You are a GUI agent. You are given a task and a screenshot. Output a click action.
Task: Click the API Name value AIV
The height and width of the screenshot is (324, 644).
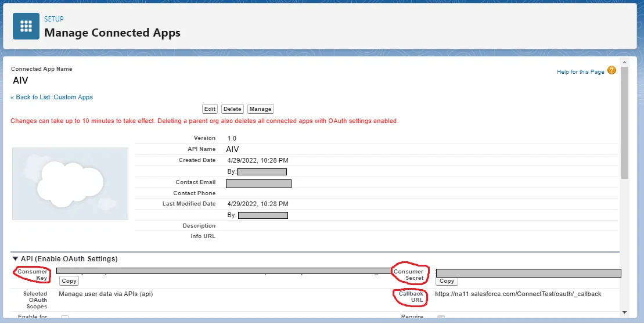pos(232,149)
